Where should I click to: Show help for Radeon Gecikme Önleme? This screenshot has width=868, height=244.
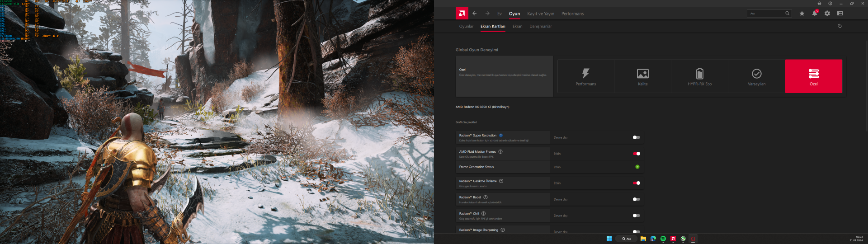pyautogui.click(x=501, y=181)
